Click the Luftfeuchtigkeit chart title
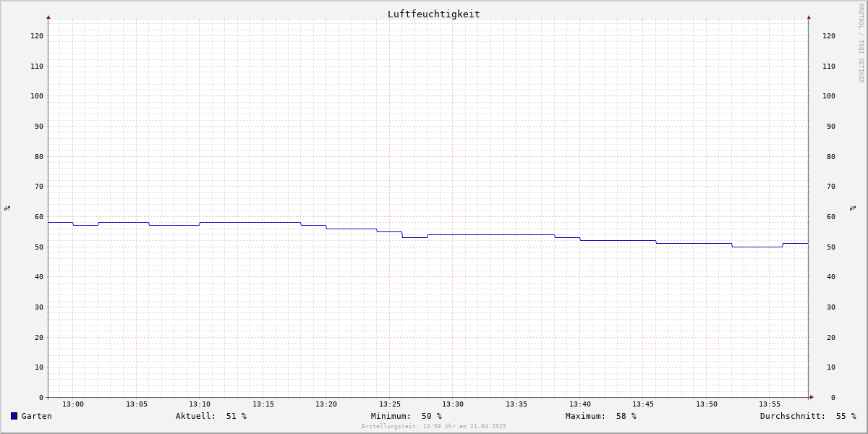The width and height of the screenshot is (868, 434). [x=434, y=14]
